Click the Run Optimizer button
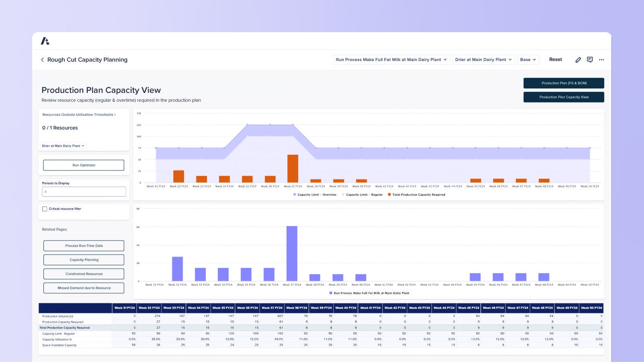 (x=84, y=165)
